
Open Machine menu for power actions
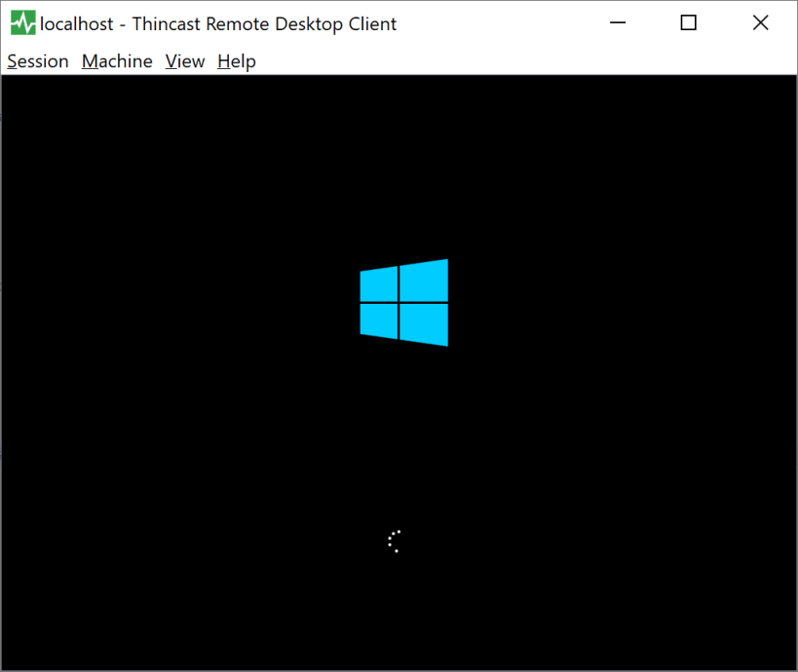point(116,60)
